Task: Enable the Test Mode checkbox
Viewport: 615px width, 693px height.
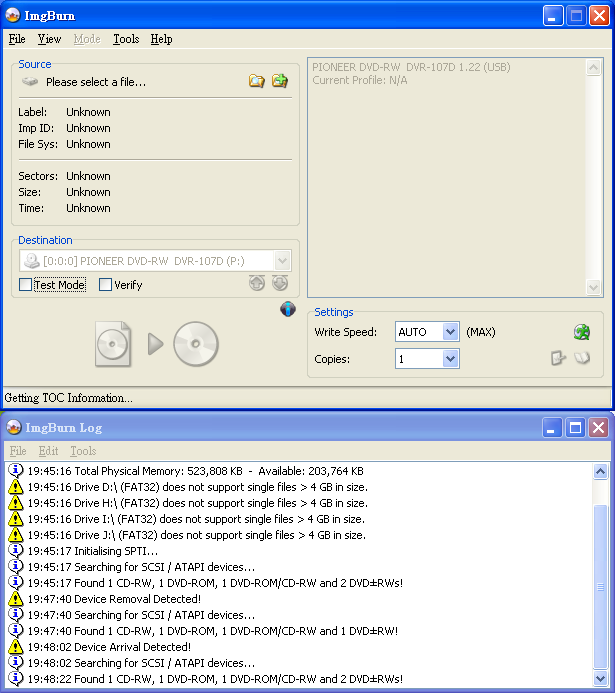Action: click(26, 285)
